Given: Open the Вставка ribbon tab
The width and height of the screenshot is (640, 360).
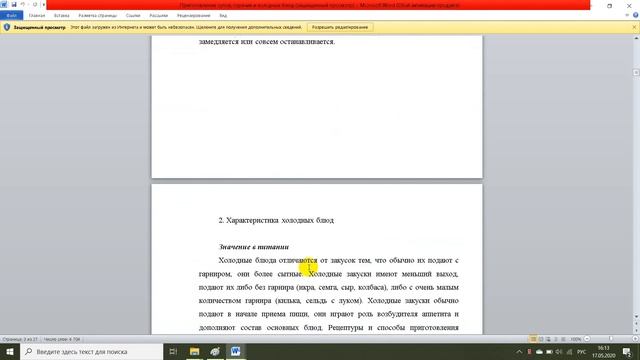Looking at the screenshot, I should [62, 16].
